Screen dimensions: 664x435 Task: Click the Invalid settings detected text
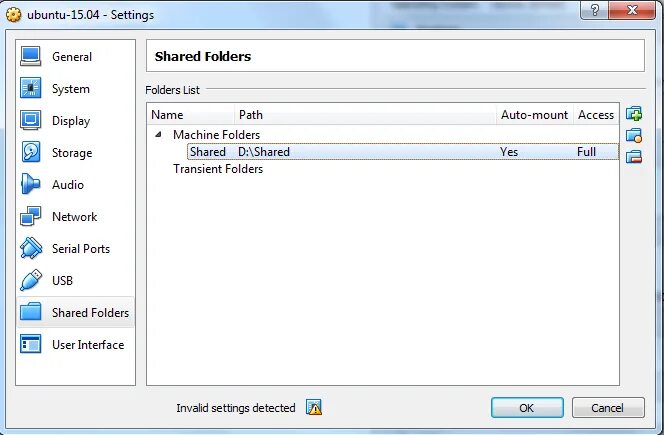point(236,408)
